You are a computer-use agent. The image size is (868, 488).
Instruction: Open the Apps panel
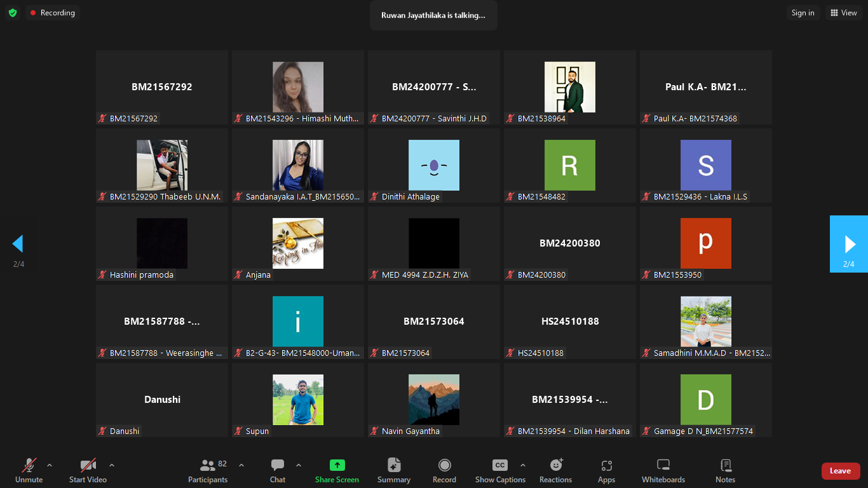pyautogui.click(x=606, y=470)
